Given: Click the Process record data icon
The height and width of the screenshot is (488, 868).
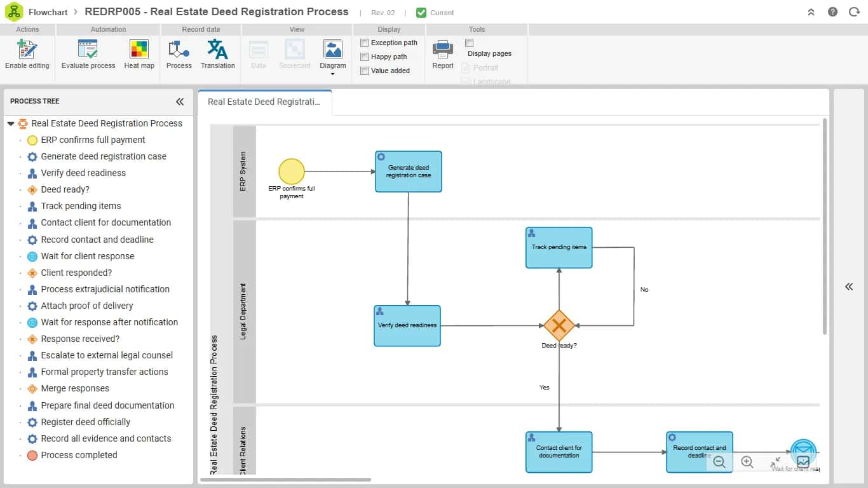Looking at the screenshot, I should pos(179,50).
